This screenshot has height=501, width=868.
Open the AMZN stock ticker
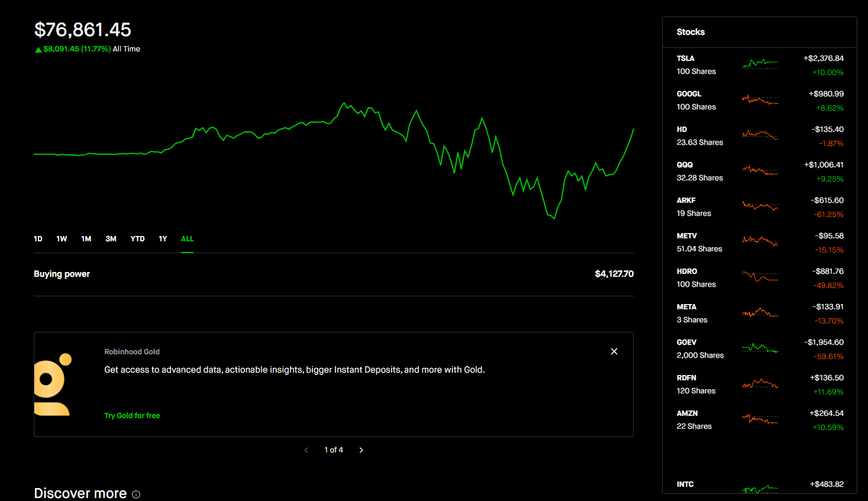tap(688, 413)
